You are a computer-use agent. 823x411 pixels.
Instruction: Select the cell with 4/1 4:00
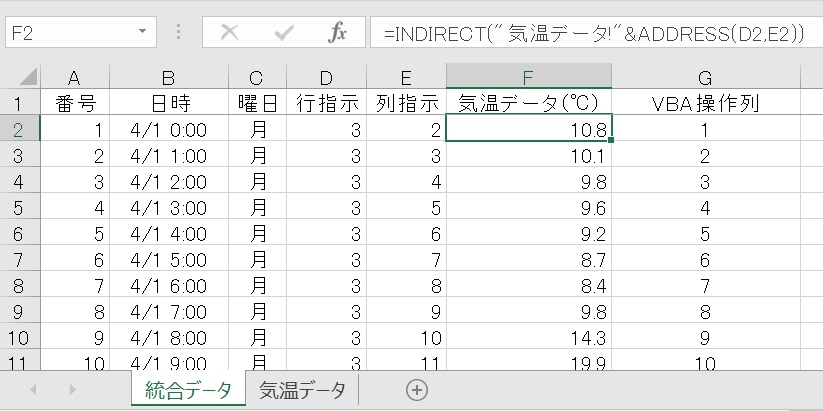coord(169,234)
